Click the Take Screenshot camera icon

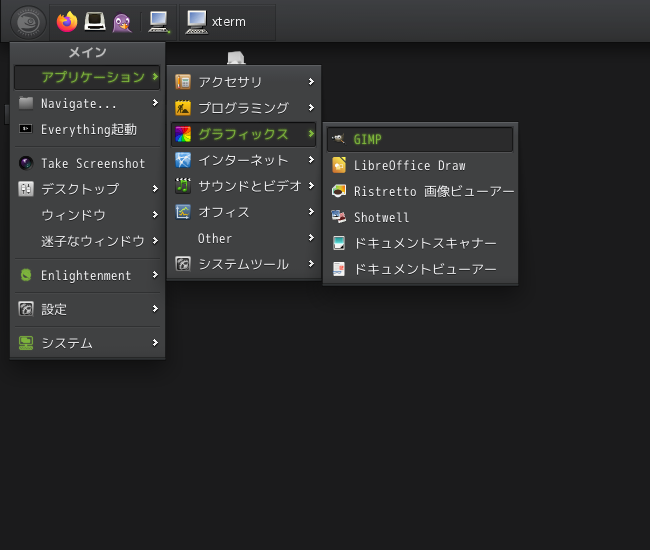point(26,163)
